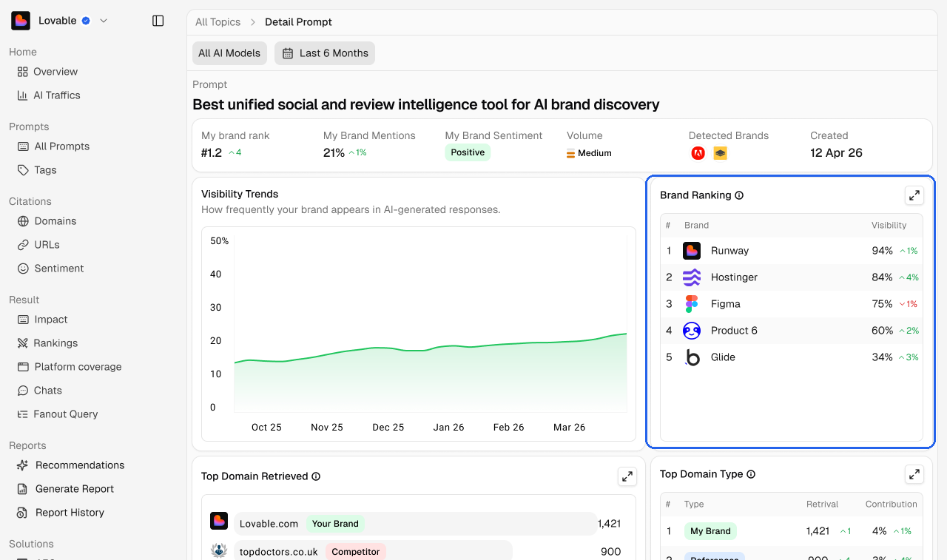Click the URLs link icon
The image size is (947, 560).
pyautogui.click(x=23, y=245)
